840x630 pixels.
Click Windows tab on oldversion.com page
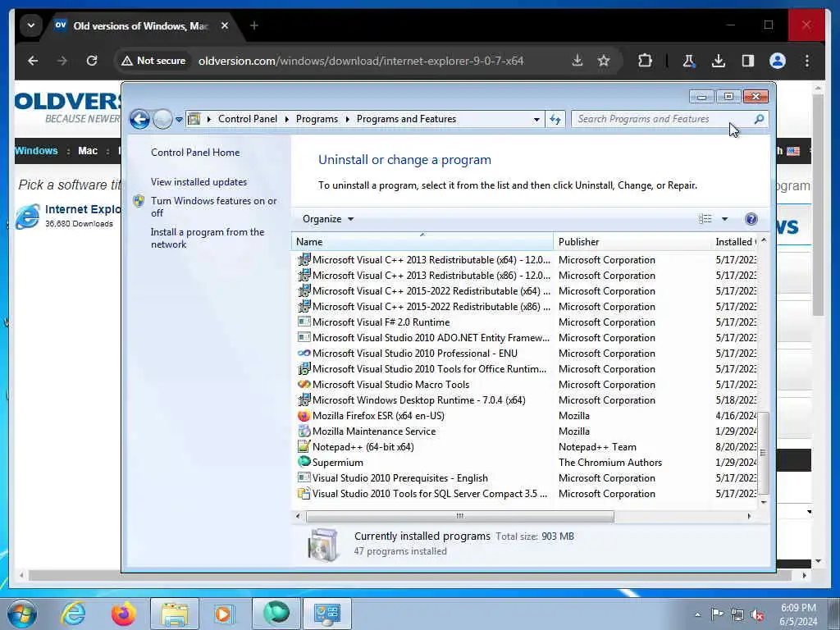(x=36, y=151)
